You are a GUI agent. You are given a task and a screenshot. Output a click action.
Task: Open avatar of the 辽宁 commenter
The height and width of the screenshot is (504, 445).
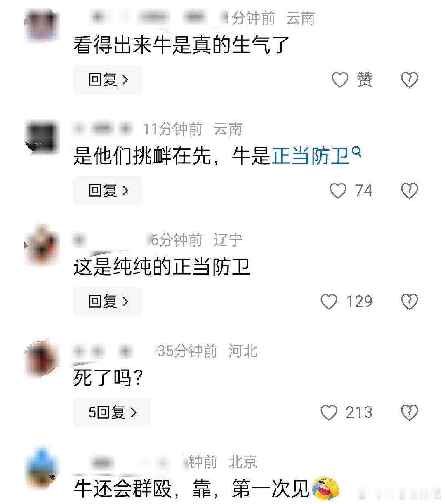click(42, 245)
